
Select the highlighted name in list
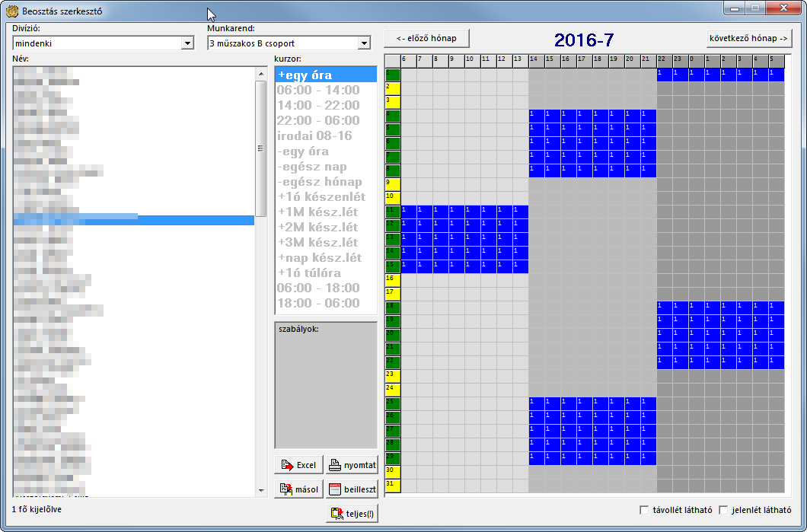(x=133, y=219)
